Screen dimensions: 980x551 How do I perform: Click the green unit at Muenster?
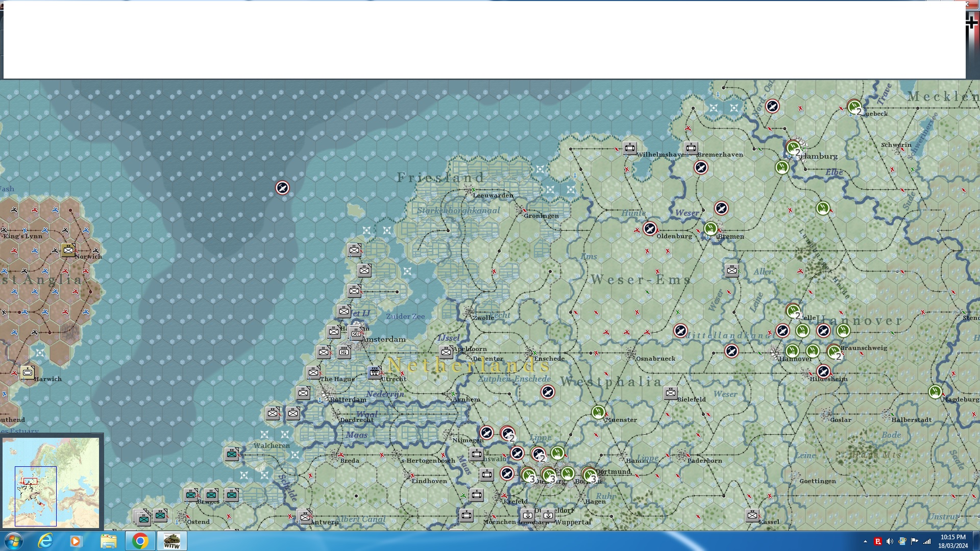(598, 412)
